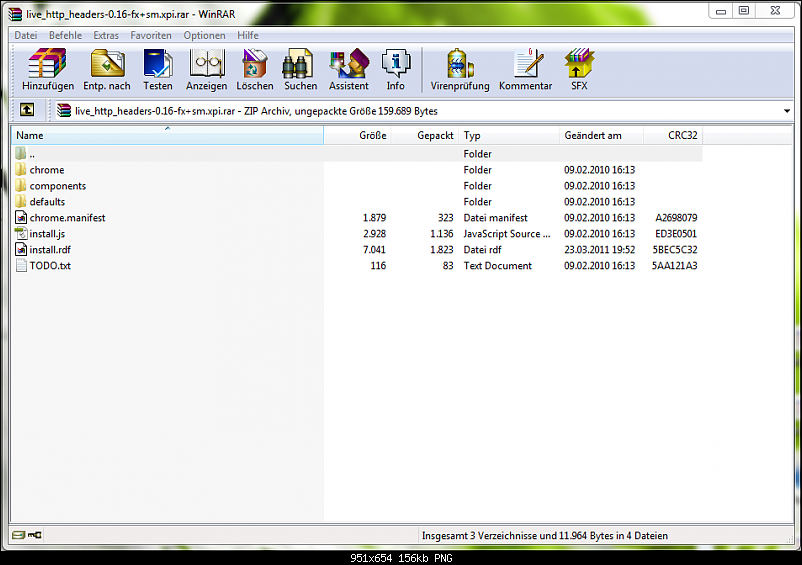Click the archive icon in address bar
This screenshot has height=565, width=802.
click(x=64, y=110)
